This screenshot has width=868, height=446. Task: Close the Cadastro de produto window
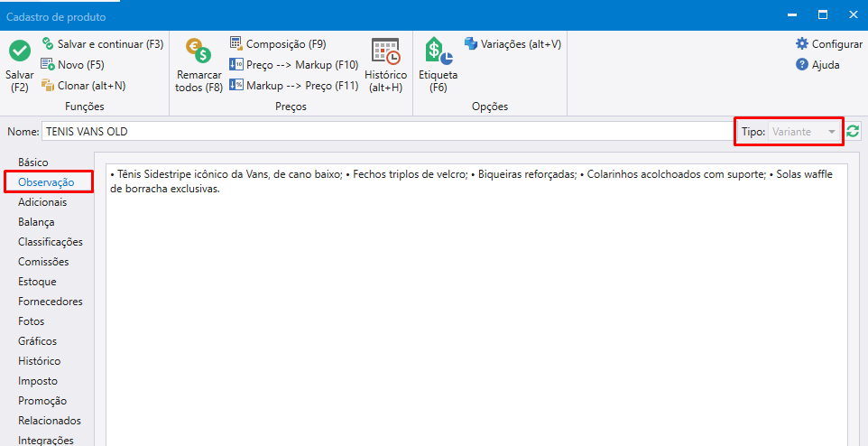click(x=854, y=15)
